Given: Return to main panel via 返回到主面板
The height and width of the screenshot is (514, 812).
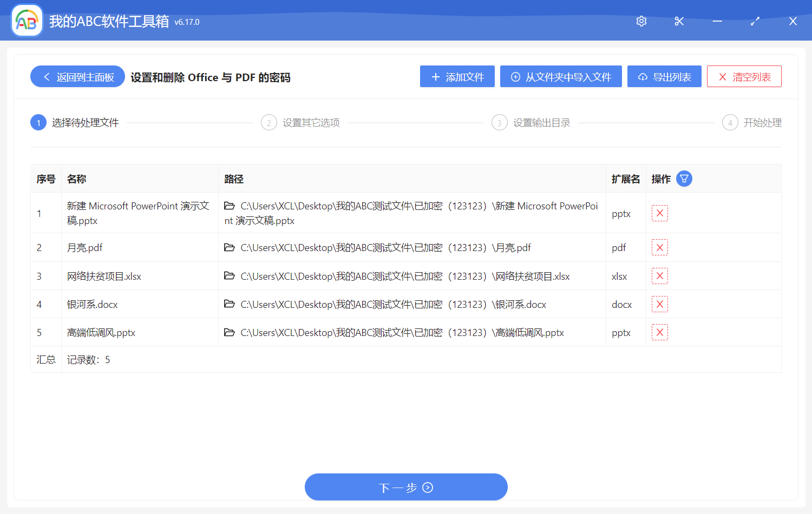Looking at the screenshot, I should pos(77,76).
